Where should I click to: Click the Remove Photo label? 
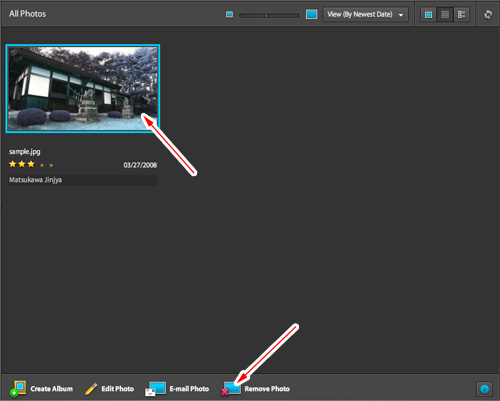tap(267, 389)
